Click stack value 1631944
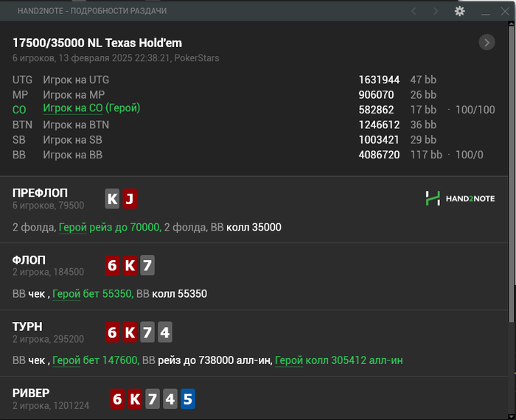Viewport: 516px width, 420px height. point(379,80)
